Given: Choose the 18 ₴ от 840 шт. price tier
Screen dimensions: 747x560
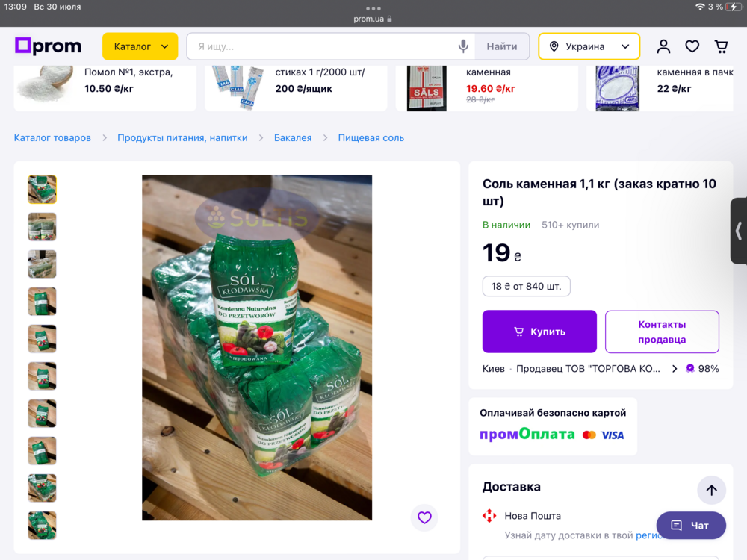Looking at the screenshot, I should [x=526, y=286].
